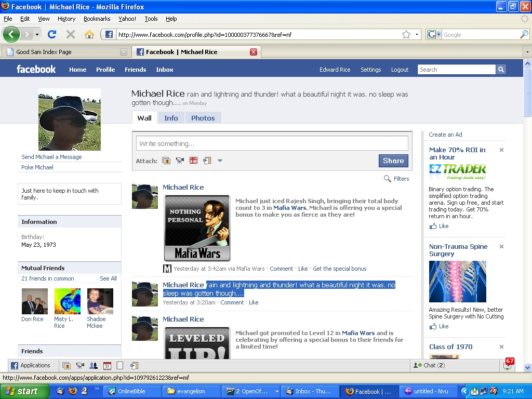Image resolution: width=532 pixels, height=399 pixels.
Task: Expand hidden system tray icons arrow
Action: pos(464,391)
